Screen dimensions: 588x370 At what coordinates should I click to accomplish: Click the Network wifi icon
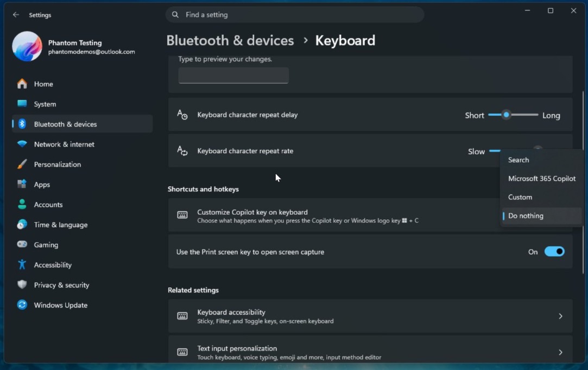click(x=22, y=144)
